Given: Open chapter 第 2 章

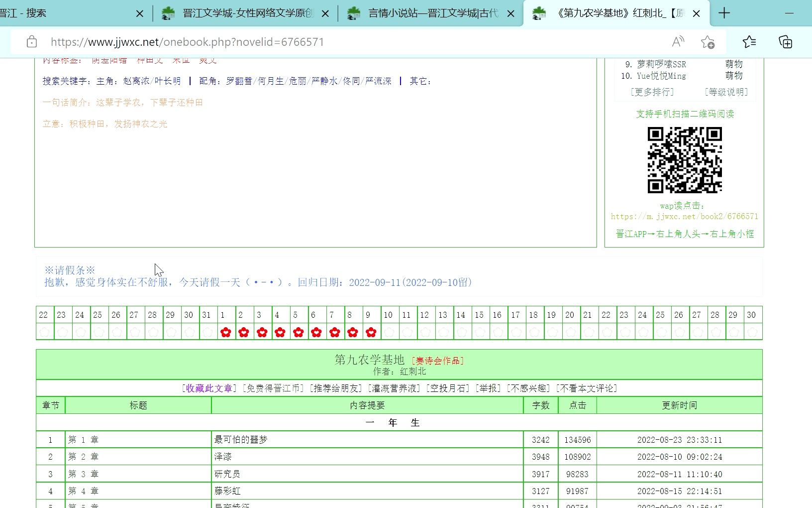Looking at the screenshot, I should tap(83, 457).
